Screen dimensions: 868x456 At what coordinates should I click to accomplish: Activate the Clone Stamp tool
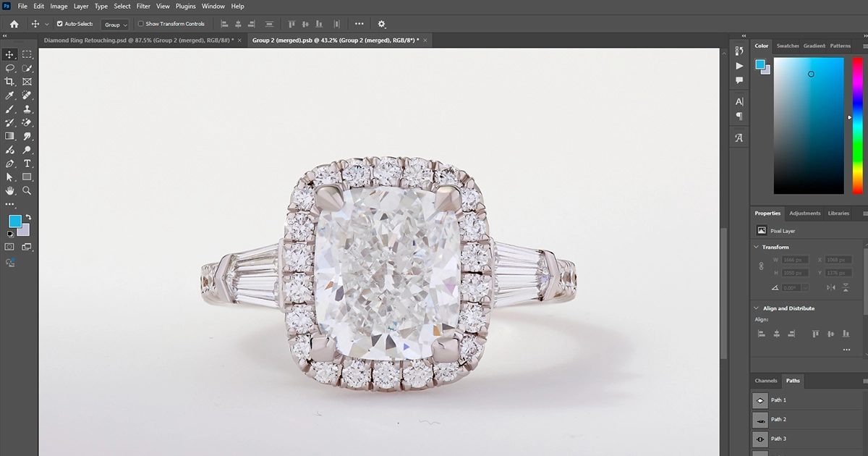pos(27,109)
